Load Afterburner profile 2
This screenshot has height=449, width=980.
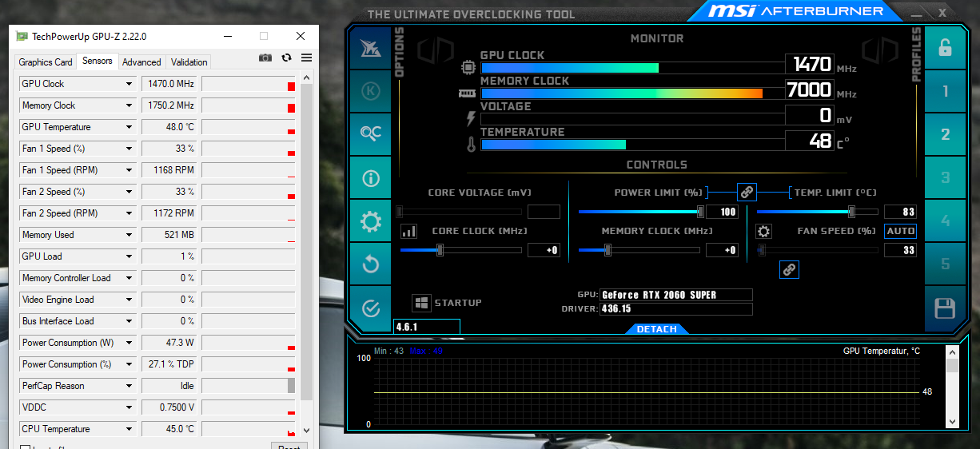click(x=945, y=134)
